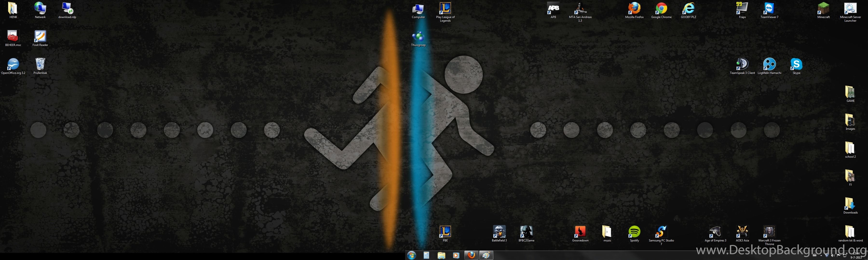Select the GOOBY PLZ Internet Explorer icon
The image size is (868, 260).
click(688, 10)
